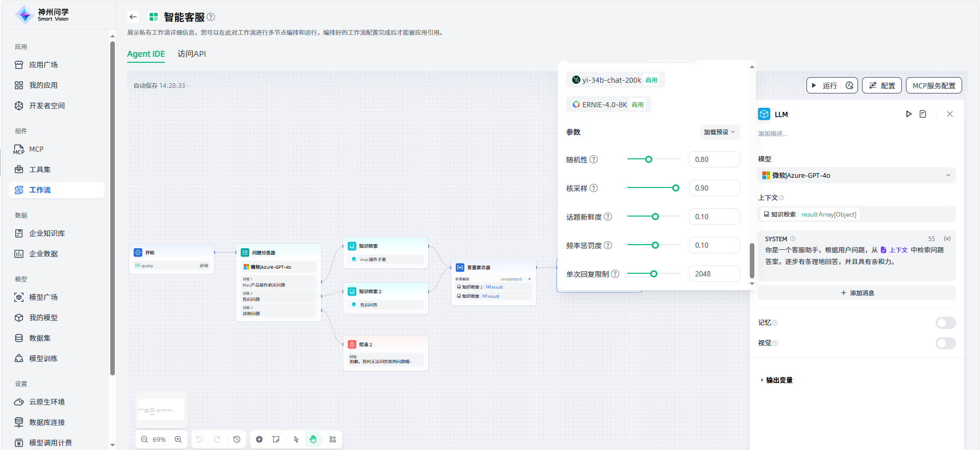Select the pointer cursor tool
Viewport: 980px width, 450px height.
click(x=296, y=439)
